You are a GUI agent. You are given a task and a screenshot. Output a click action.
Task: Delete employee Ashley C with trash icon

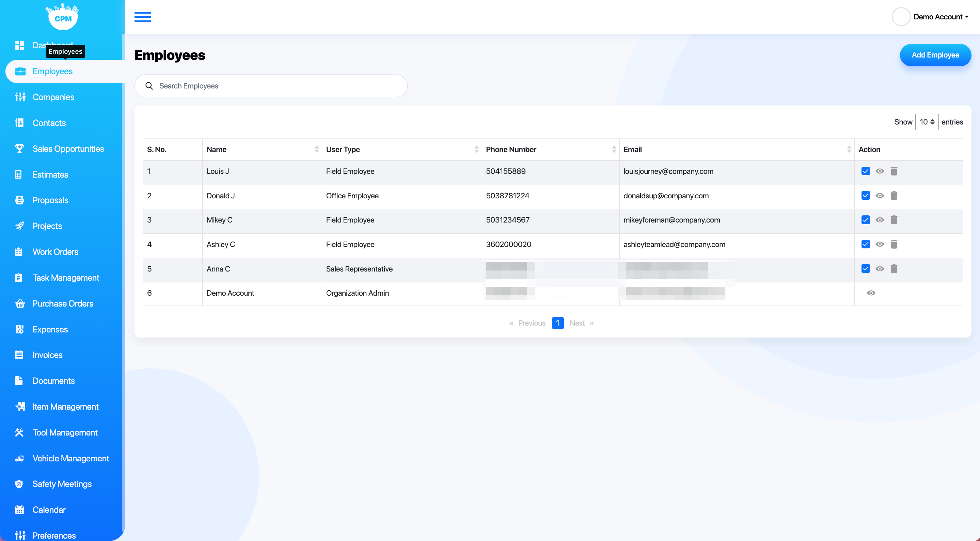[x=894, y=244]
